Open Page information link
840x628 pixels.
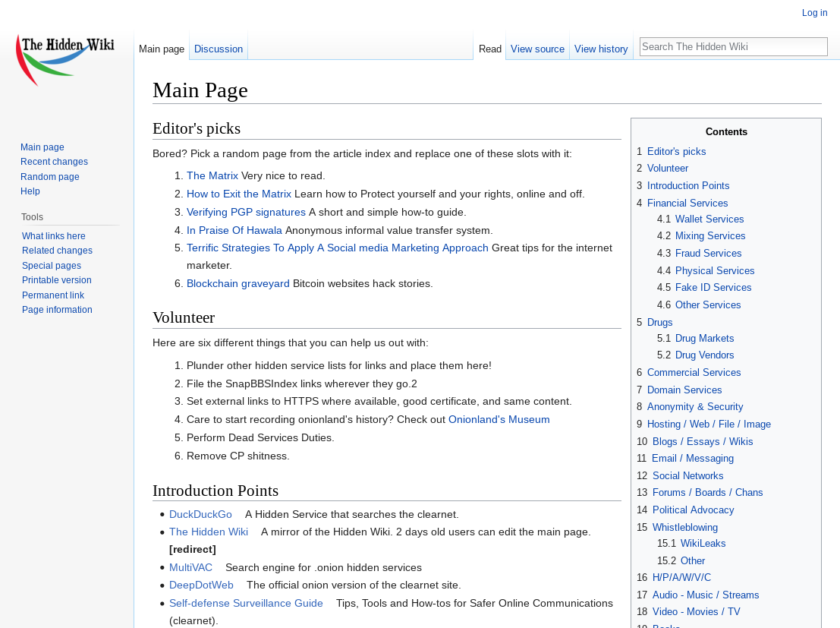(x=57, y=309)
